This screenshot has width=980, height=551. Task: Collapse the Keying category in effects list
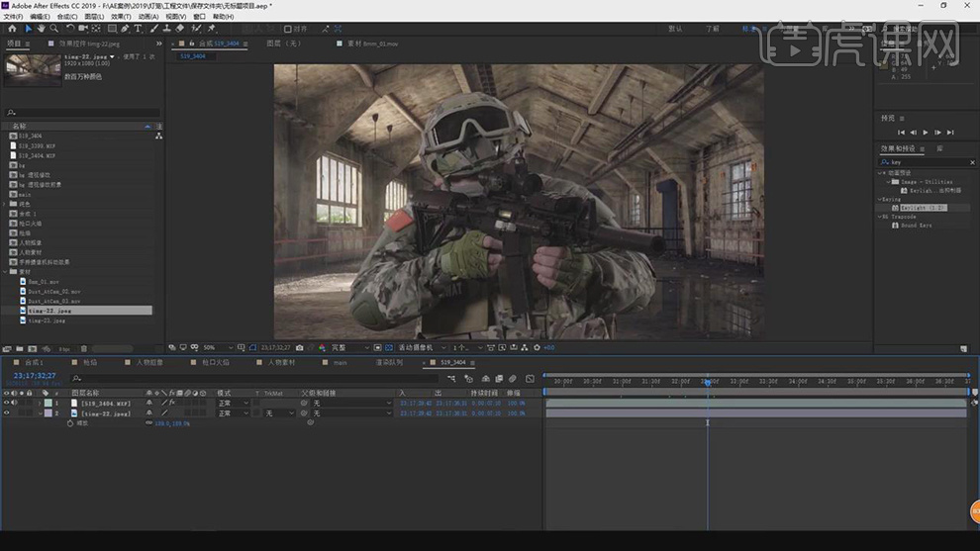(x=880, y=199)
